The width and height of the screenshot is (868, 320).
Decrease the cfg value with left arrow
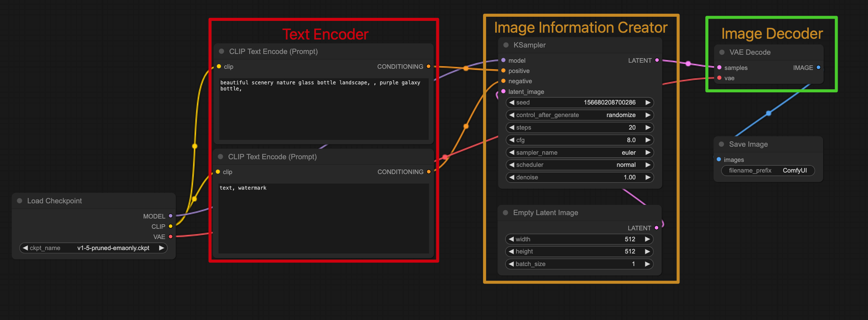512,140
